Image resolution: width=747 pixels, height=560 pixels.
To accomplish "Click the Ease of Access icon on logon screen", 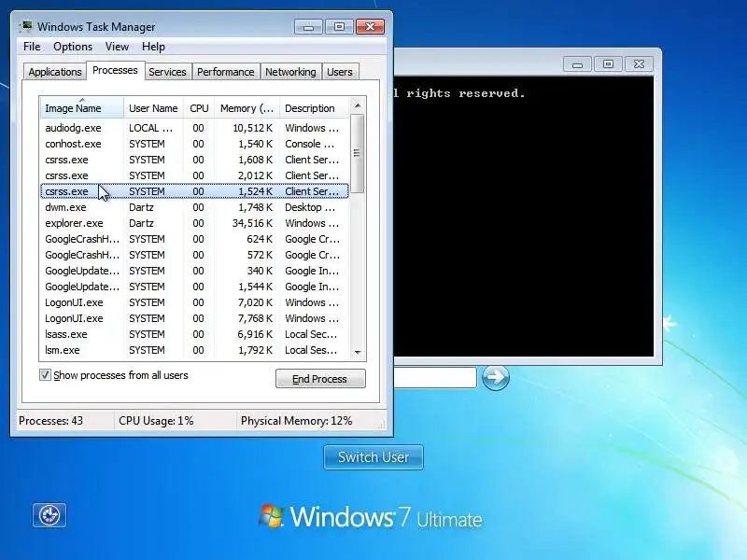I will [49, 515].
